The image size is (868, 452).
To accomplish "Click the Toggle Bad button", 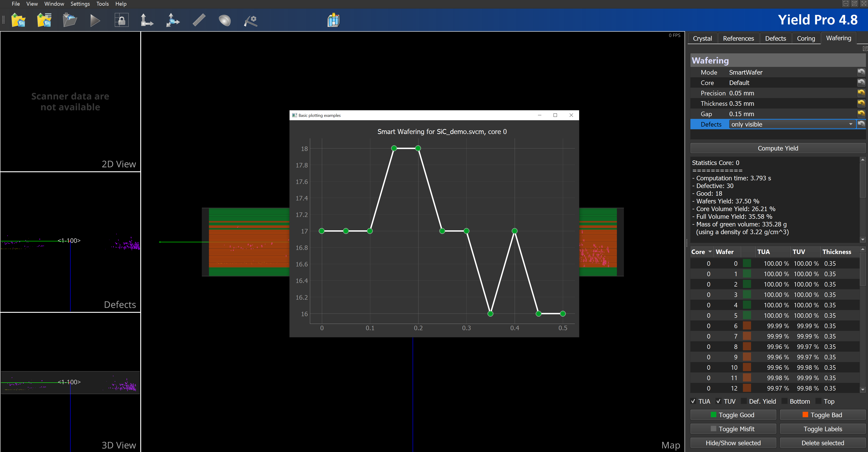I will [x=823, y=415].
